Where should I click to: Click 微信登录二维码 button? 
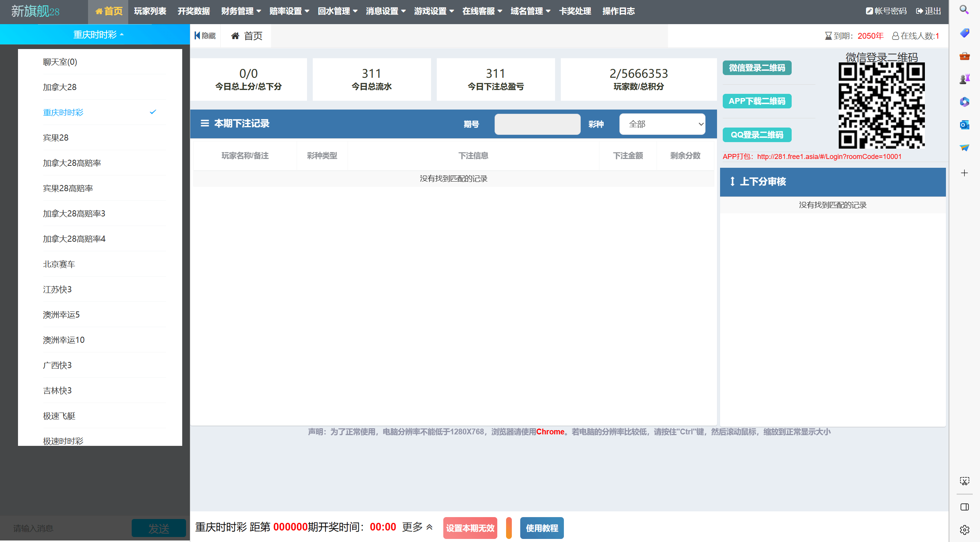(757, 68)
